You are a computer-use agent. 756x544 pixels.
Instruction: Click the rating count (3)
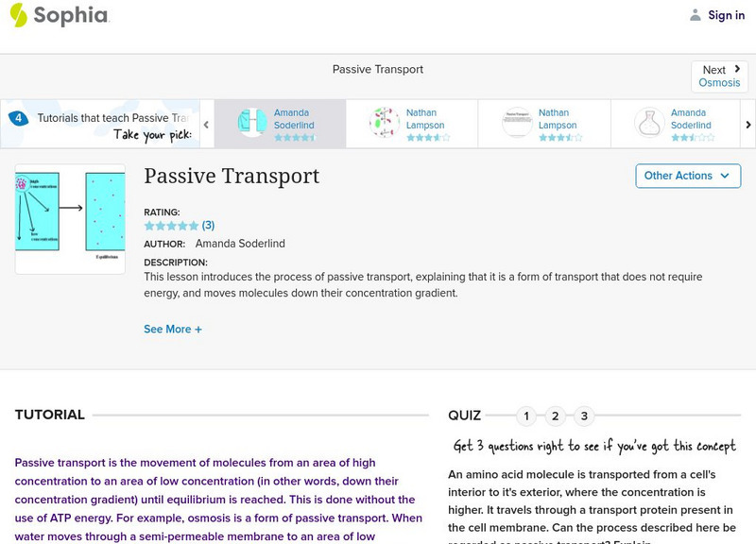[x=209, y=226]
